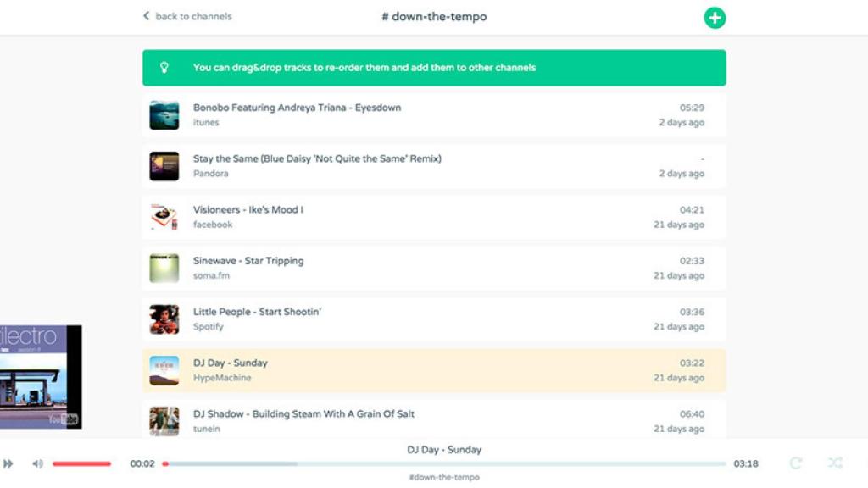This screenshot has height=488, width=868.
Task: Select Sinewave - Star Tripping track
Action: coord(248,261)
